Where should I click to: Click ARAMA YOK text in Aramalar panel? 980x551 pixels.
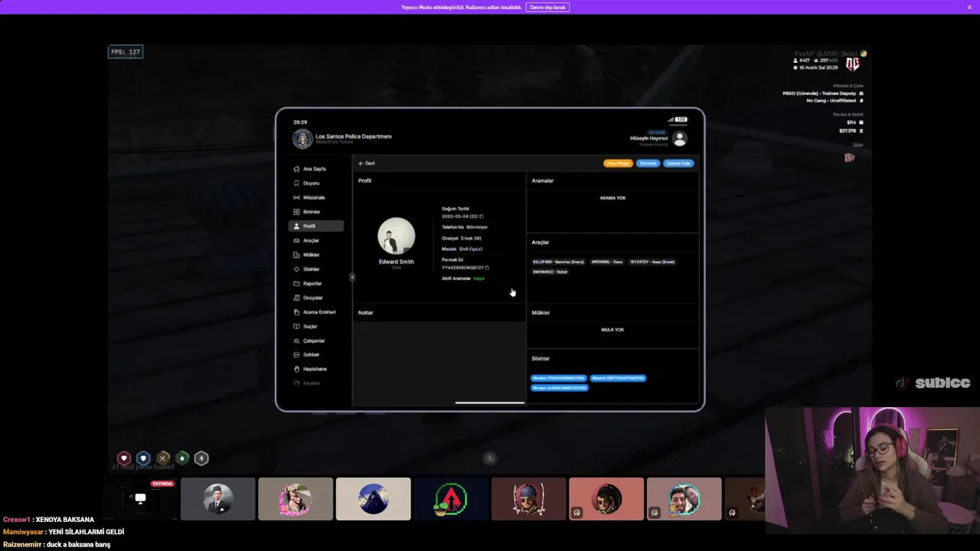[x=612, y=198]
